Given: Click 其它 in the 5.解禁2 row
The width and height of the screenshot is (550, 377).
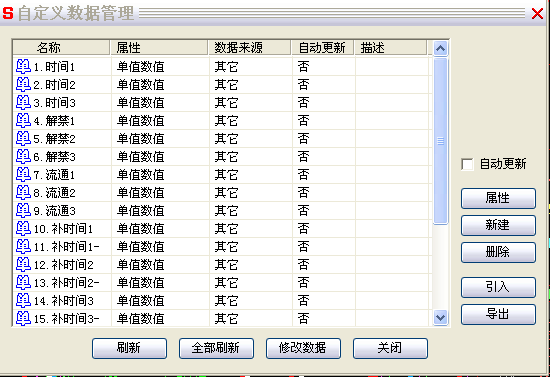Looking at the screenshot, I should (226, 139).
